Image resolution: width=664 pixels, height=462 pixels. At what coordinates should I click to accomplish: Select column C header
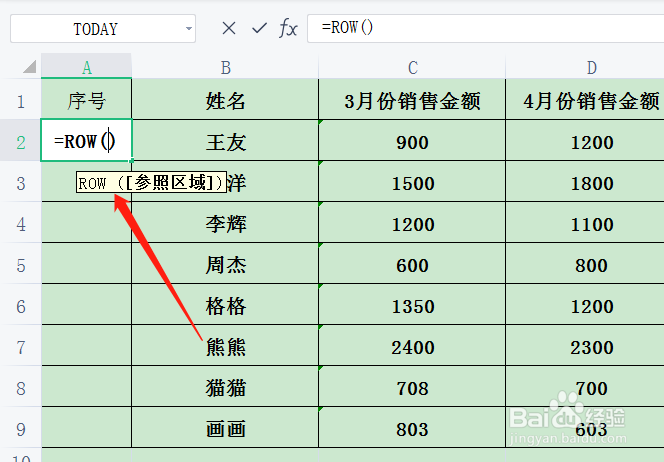pos(412,67)
